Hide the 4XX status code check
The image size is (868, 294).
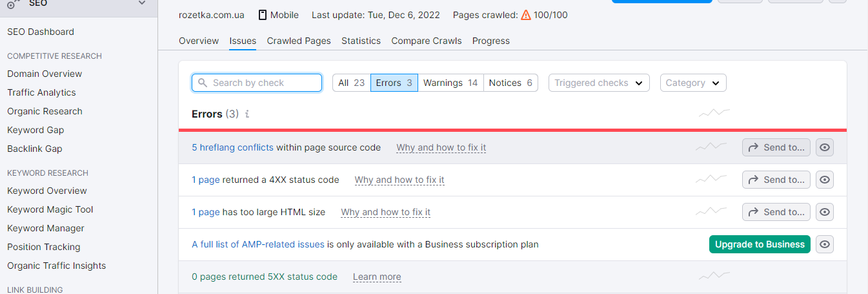(x=825, y=180)
